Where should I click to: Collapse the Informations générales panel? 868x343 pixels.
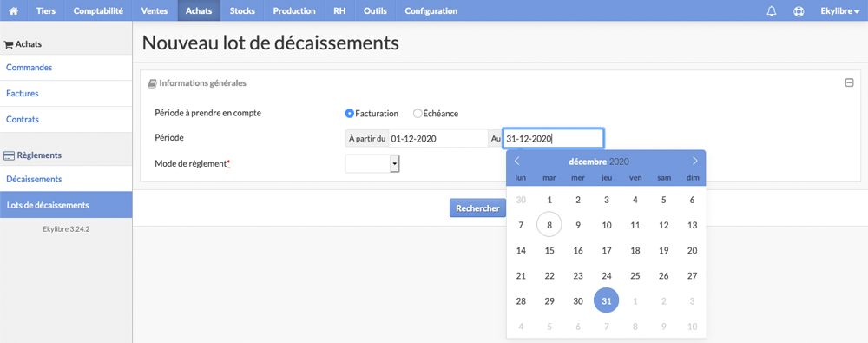[849, 83]
